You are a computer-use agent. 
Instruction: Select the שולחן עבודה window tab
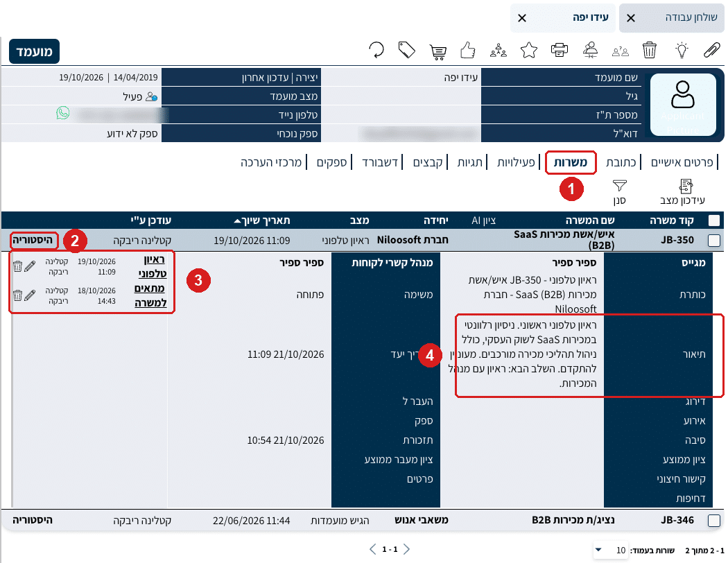672,17
